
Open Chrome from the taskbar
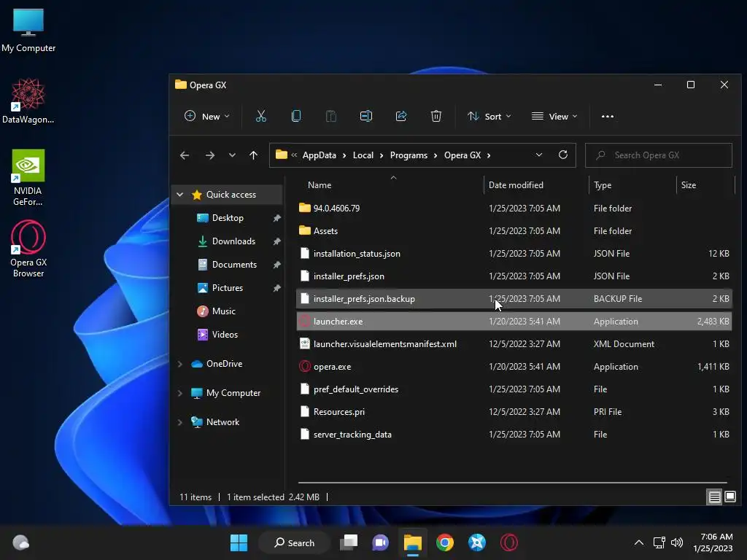pyautogui.click(x=445, y=542)
